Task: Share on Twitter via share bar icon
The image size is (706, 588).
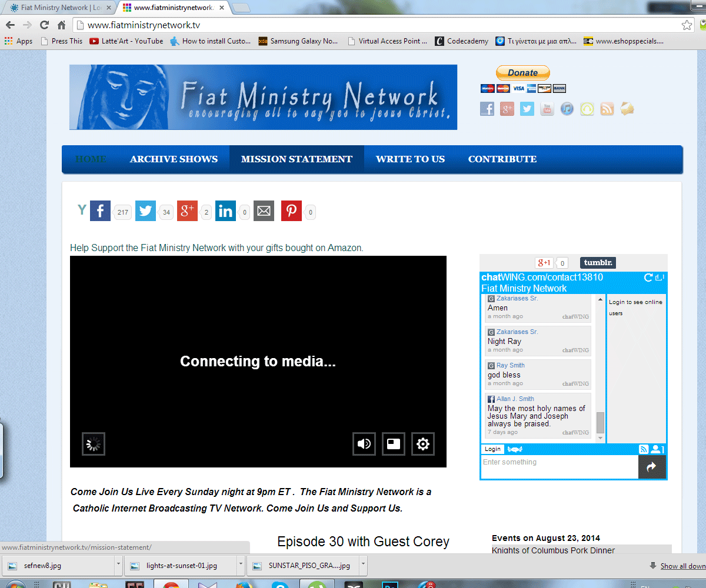Action: click(x=145, y=211)
